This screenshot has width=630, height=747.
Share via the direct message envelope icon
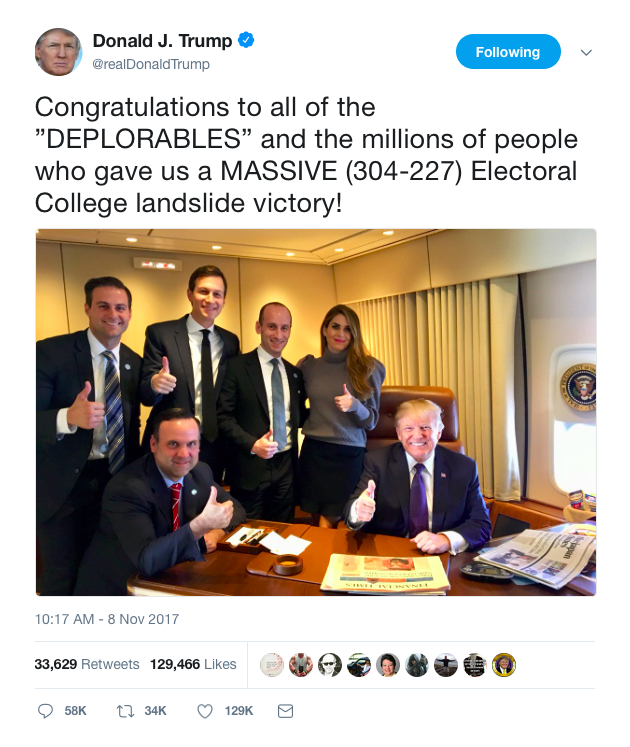[285, 711]
